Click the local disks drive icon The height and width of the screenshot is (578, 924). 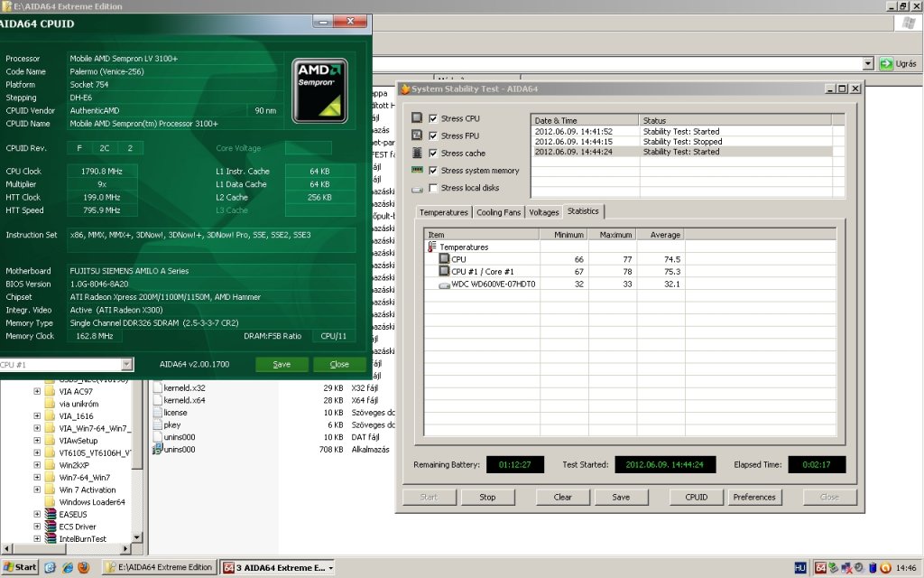pos(417,189)
